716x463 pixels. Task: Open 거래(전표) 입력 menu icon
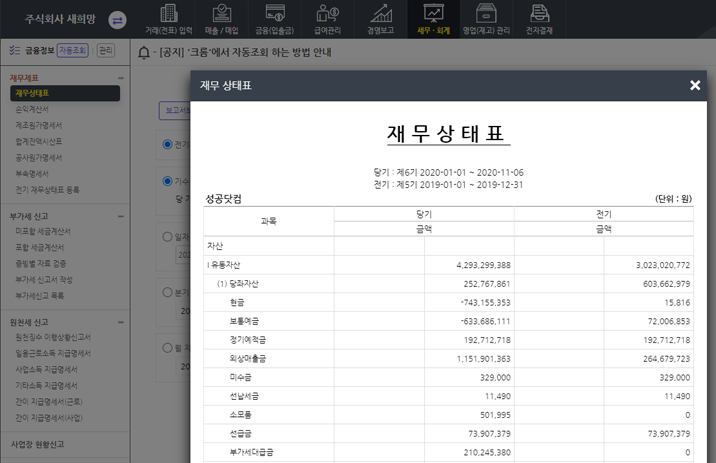click(x=169, y=14)
